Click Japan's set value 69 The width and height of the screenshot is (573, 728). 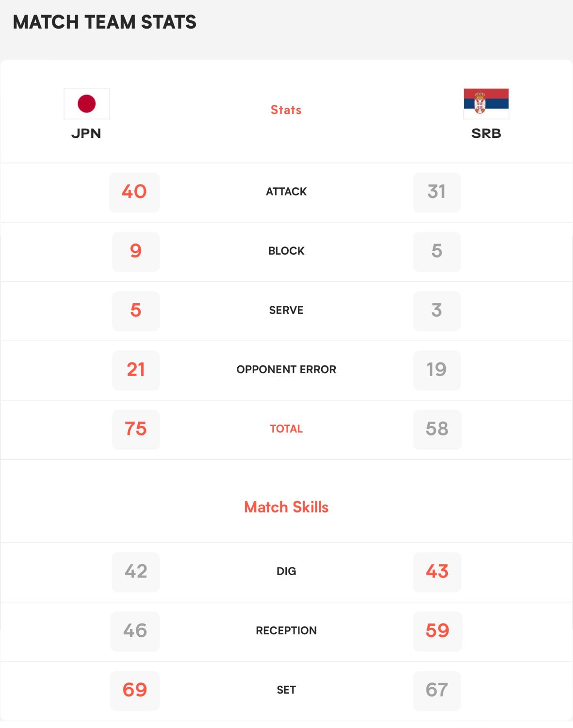click(135, 690)
